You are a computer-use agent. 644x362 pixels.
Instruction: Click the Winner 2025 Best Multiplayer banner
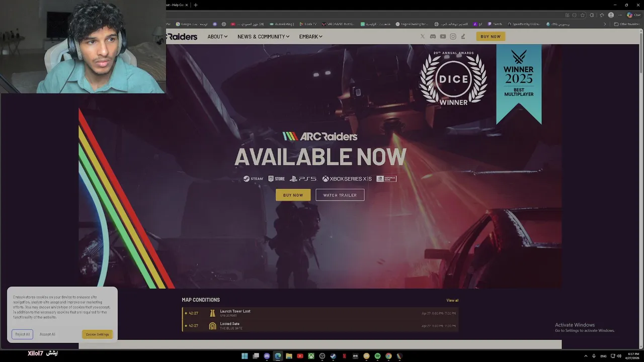pos(519,83)
